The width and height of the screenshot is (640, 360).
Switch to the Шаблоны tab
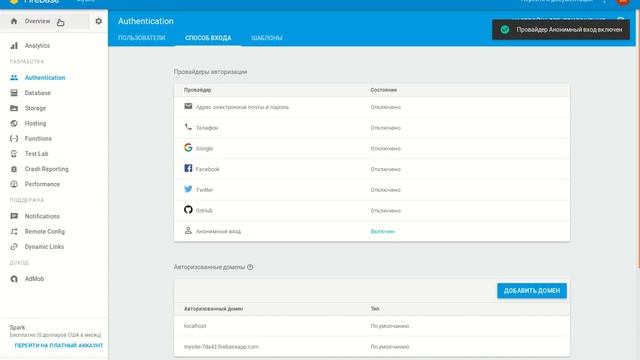click(267, 38)
